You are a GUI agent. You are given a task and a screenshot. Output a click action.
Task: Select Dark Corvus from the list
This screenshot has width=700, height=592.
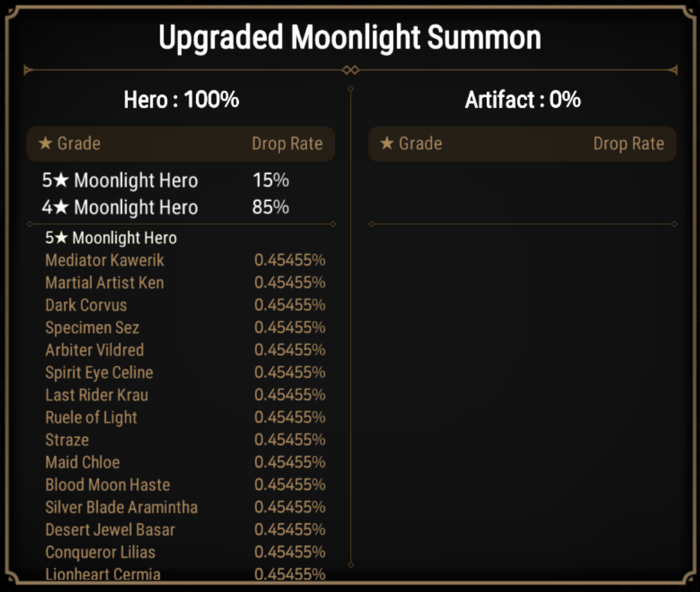(86, 305)
